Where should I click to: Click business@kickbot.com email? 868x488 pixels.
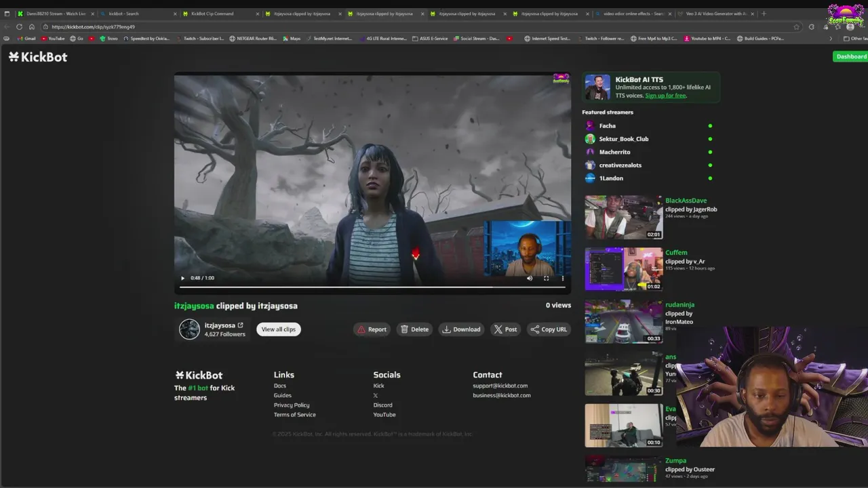tap(502, 395)
